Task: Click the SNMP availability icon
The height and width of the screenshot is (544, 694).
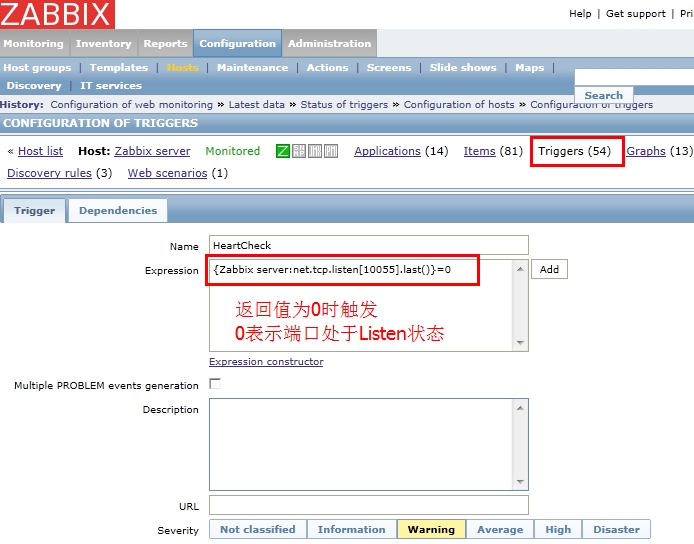Action: (x=299, y=151)
